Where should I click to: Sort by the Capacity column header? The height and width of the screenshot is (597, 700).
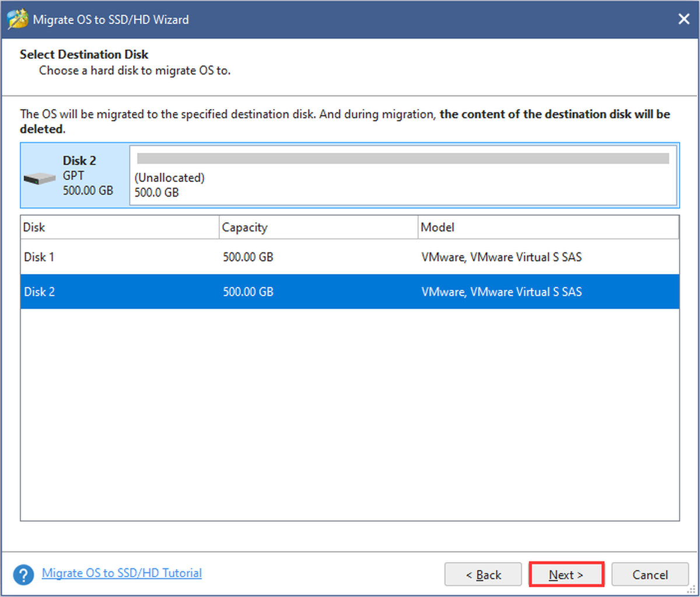coord(318,227)
